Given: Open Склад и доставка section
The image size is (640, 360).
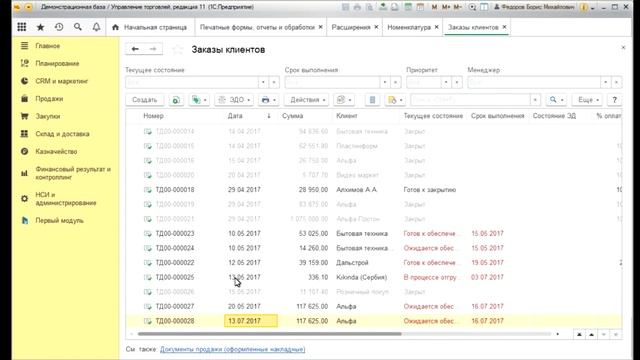Looking at the screenshot, I should [x=62, y=133].
